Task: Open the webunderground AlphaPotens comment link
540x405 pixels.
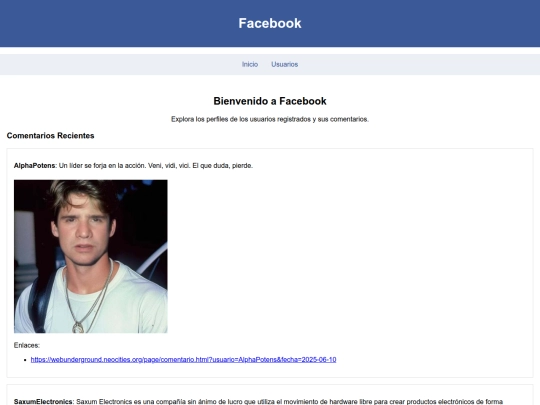Action: tap(183, 360)
